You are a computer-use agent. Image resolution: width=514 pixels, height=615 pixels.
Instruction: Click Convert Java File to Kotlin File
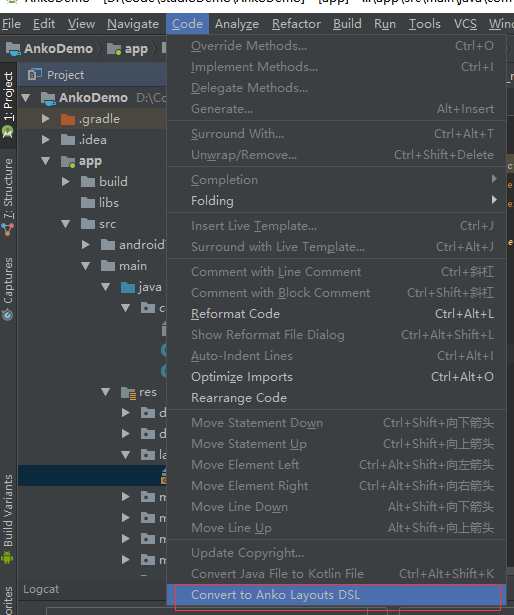pos(336,574)
